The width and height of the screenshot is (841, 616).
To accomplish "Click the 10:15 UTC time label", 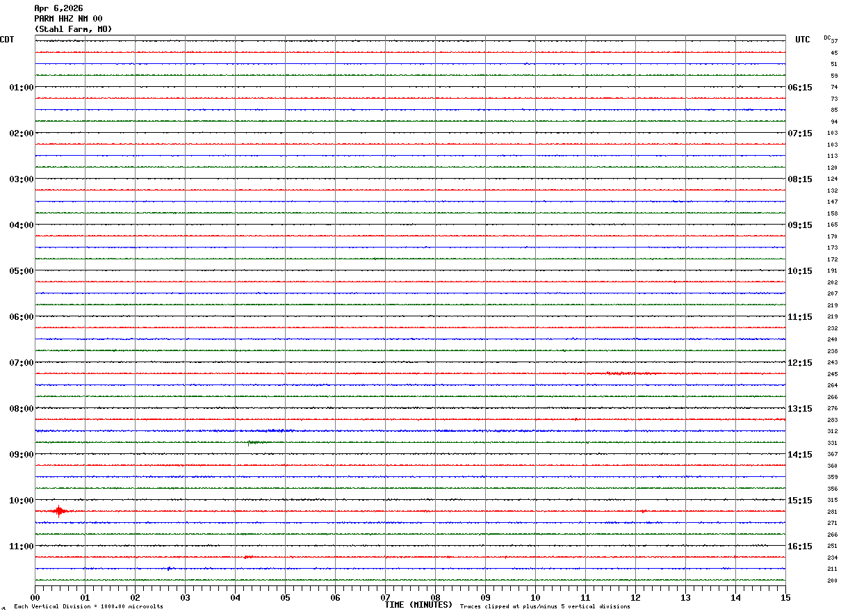I will tap(800, 271).
